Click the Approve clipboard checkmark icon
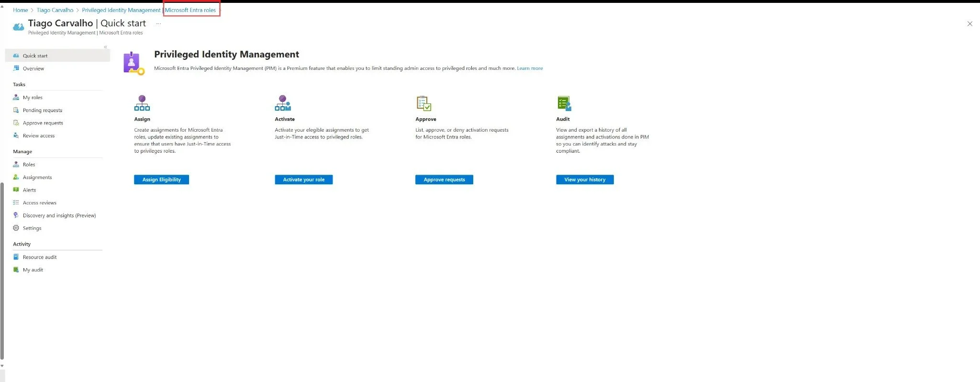This screenshot has height=382, width=980. pyautogui.click(x=423, y=103)
